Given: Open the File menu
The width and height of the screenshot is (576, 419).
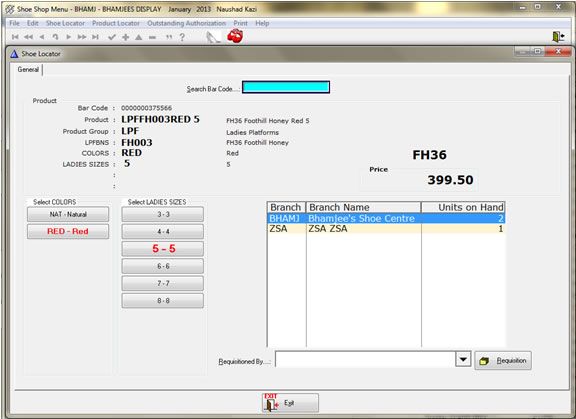Looking at the screenshot, I should (14, 23).
